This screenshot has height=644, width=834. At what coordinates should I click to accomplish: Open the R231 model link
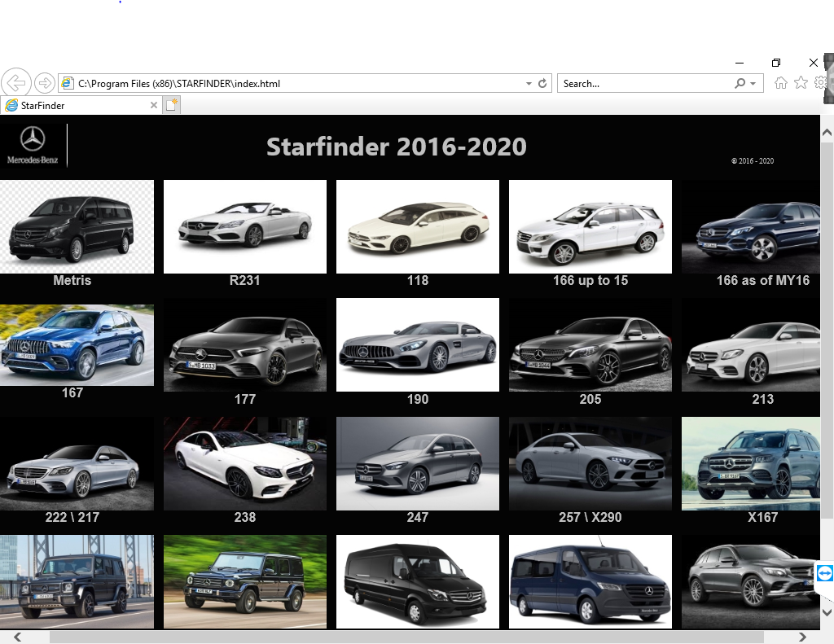[x=244, y=281]
